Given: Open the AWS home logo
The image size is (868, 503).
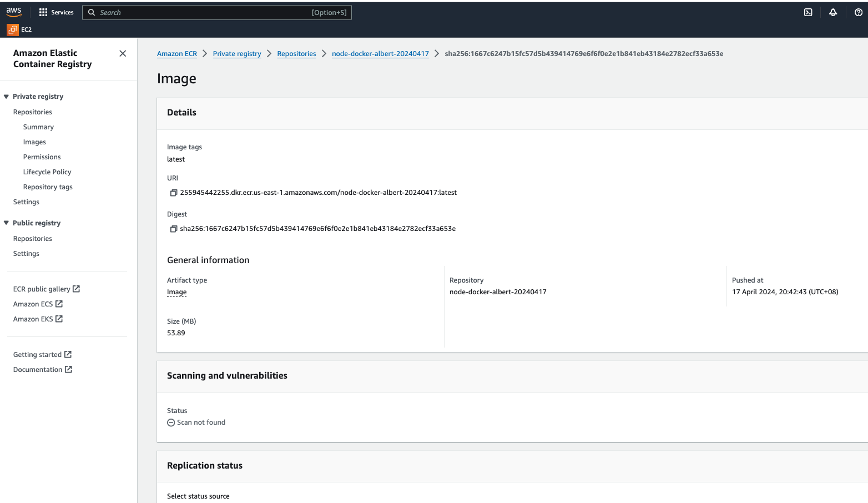Looking at the screenshot, I should click(x=14, y=12).
